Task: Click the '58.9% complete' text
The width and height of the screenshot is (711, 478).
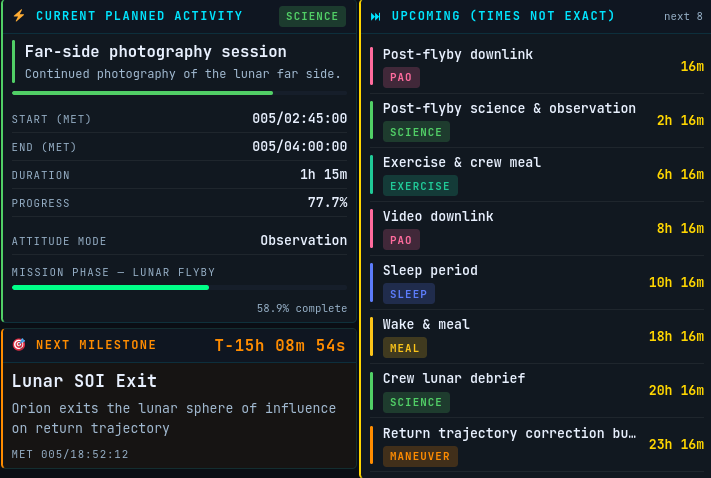Action: (x=302, y=308)
